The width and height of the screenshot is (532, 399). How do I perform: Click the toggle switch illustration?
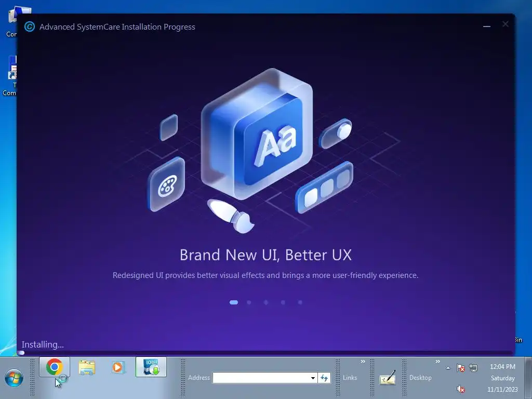tap(336, 134)
